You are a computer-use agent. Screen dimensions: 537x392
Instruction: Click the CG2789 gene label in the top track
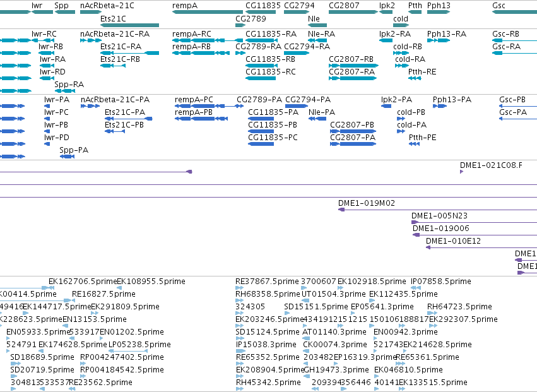(251, 18)
